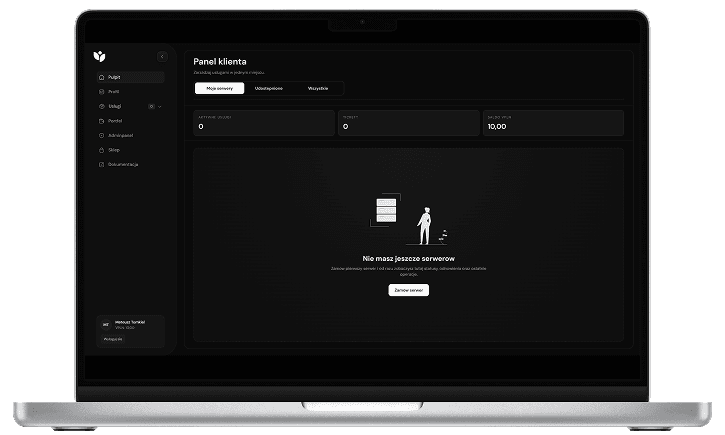The width and height of the screenshot is (725, 435).
Task: Click the Adminpanel icon
Action: click(101, 135)
